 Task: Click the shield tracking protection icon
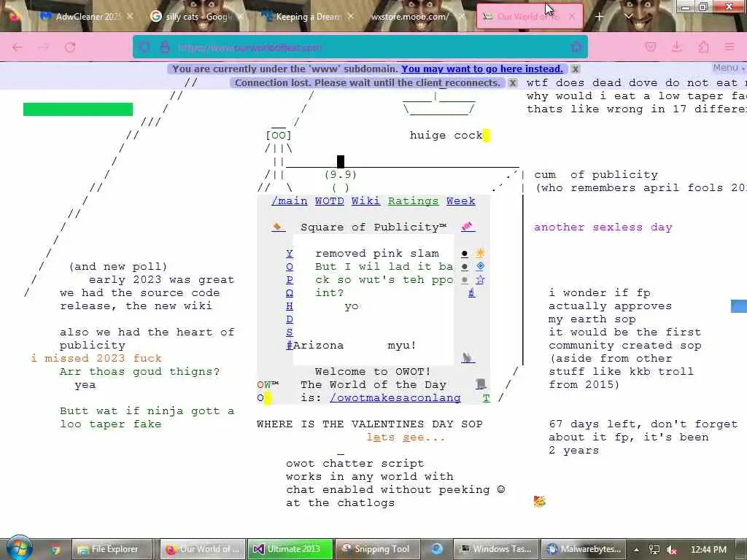click(144, 47)
